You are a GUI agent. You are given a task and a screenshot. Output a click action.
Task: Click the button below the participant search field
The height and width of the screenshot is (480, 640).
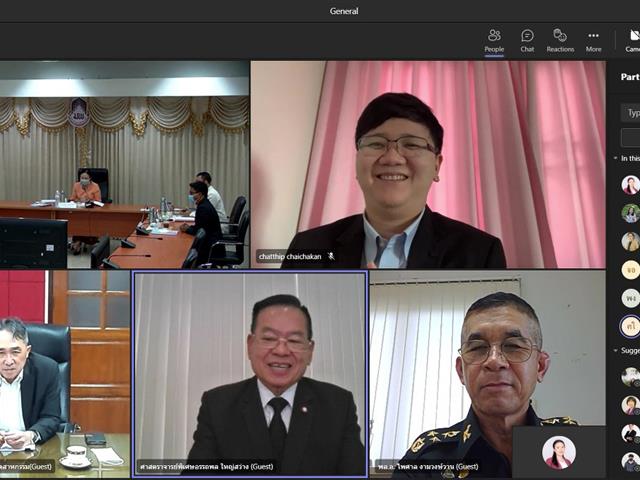631,137
